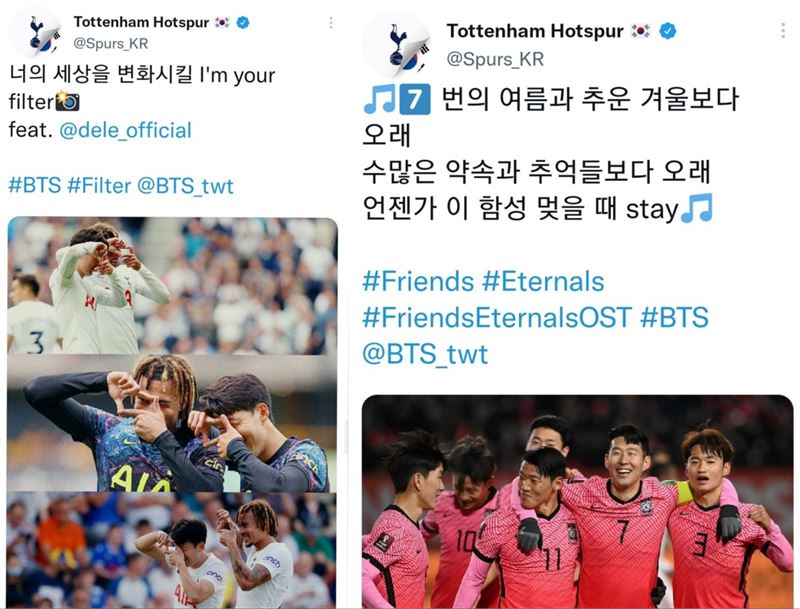Image resolution: width=800 pixels, height=609 pixels.
Task: Click the number 7 emoji in right tweet
Action: 414,98
